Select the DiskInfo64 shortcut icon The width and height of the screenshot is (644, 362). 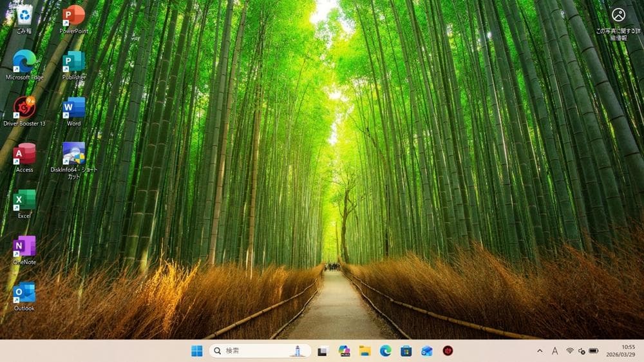coord(73,160)
